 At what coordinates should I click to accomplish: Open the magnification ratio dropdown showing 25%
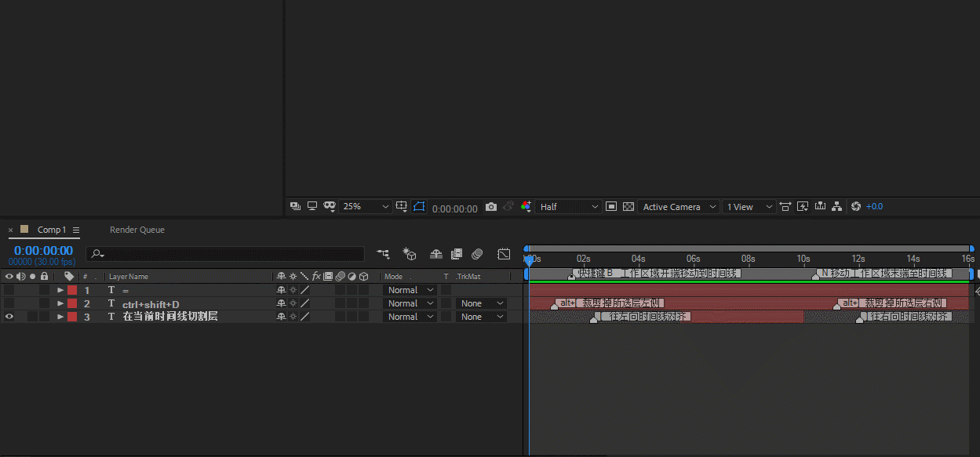click(366, 207)
